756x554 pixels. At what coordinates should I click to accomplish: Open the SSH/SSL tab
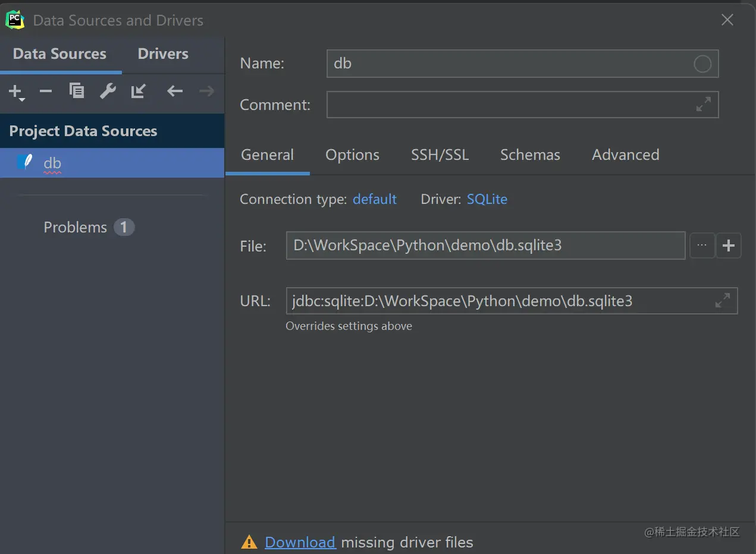[440, 155]
